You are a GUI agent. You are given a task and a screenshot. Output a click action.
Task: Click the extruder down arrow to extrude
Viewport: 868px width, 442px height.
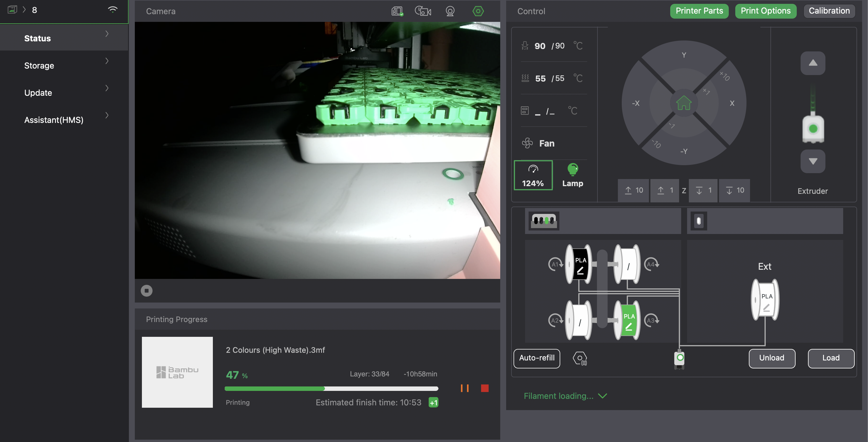pyautogui.click(x=813, y=162)
